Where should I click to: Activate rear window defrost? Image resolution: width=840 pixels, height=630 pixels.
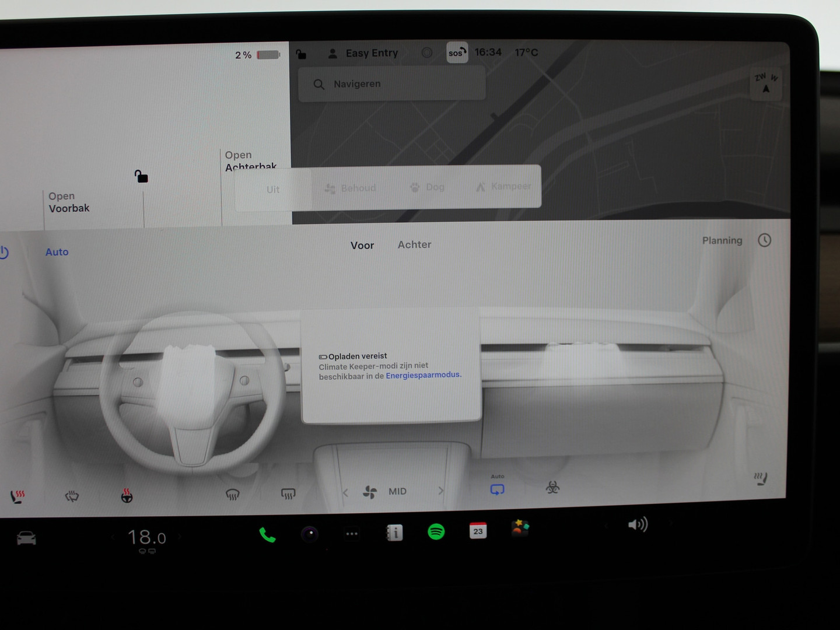(288, 494)
